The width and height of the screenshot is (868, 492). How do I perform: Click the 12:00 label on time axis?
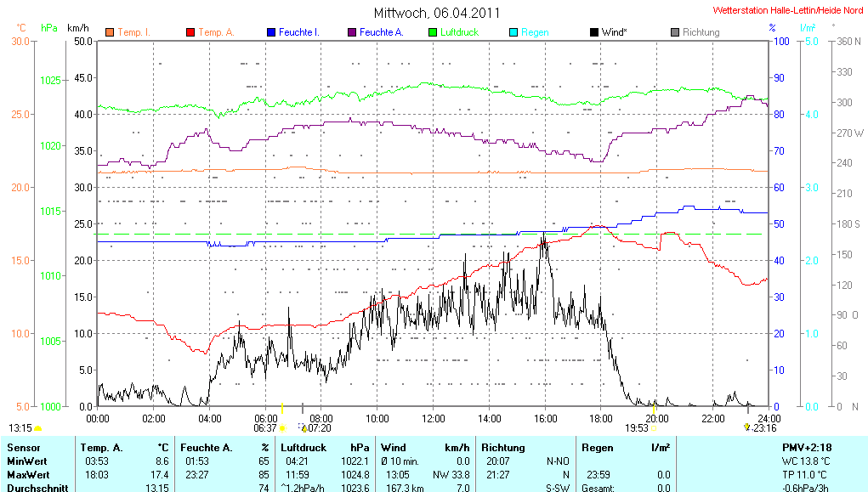[434, 418]
